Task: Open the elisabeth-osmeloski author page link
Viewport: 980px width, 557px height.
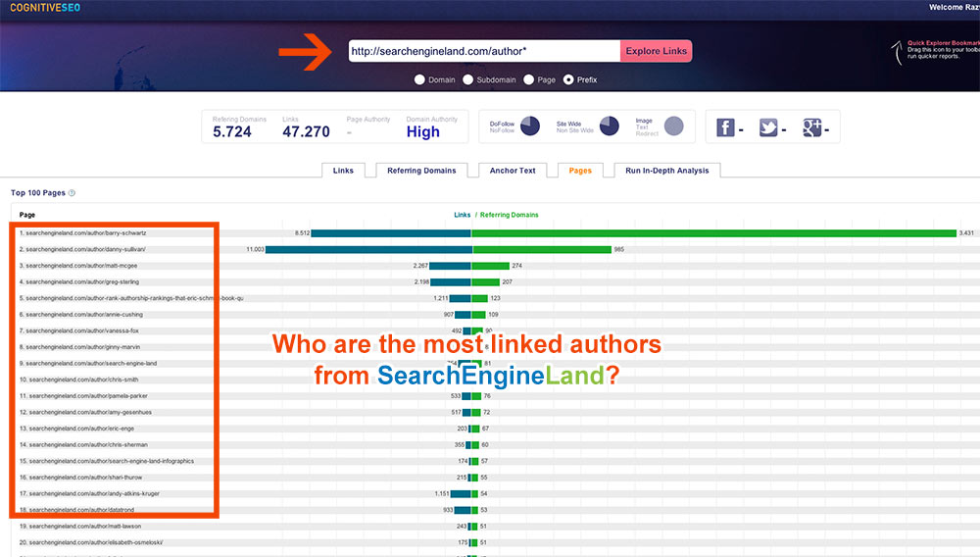Action: [96, 541]
